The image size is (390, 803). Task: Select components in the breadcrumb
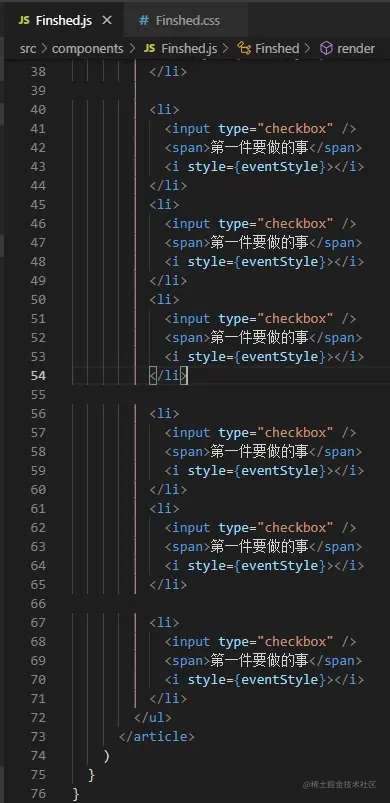tap(88, 49)
